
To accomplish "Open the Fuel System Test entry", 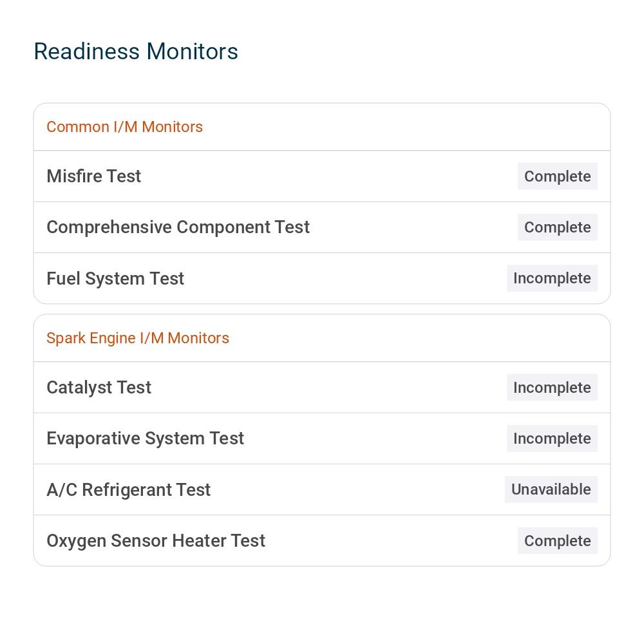I will (322, 278).
